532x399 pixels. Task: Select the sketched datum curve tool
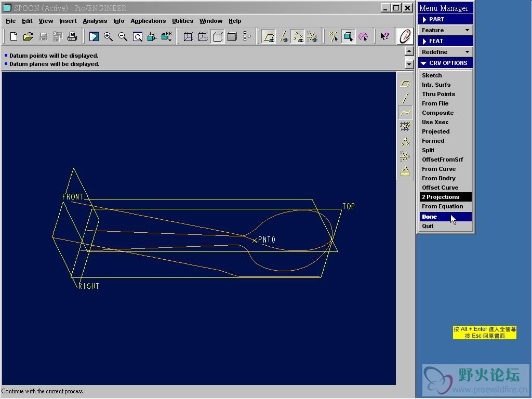tap(405, 127)
